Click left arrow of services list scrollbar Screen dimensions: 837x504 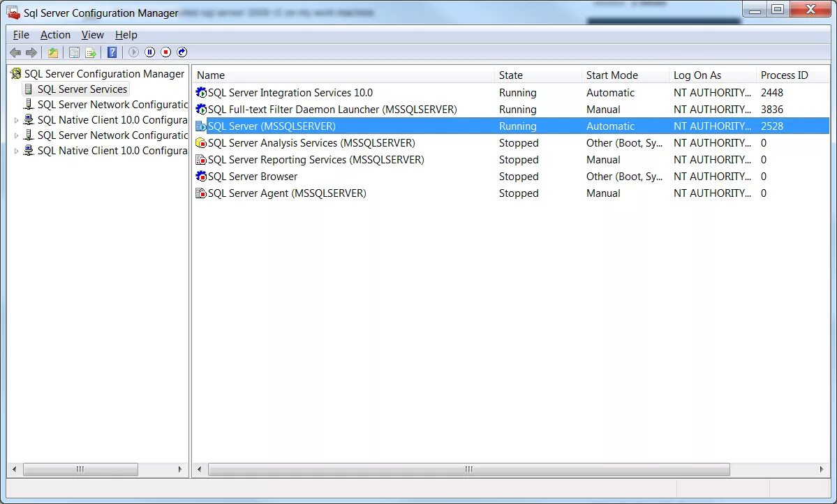pyautogui.click(x=199, y=469)
